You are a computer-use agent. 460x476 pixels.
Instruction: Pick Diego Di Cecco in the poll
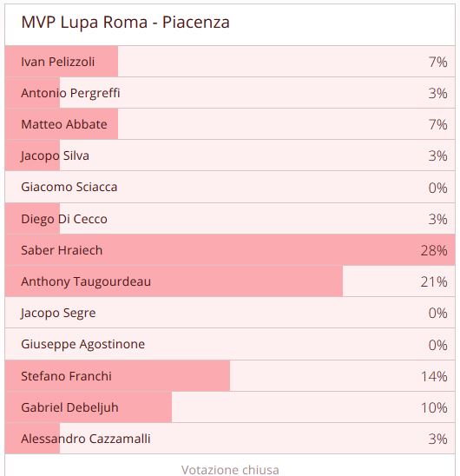(230, 218)
